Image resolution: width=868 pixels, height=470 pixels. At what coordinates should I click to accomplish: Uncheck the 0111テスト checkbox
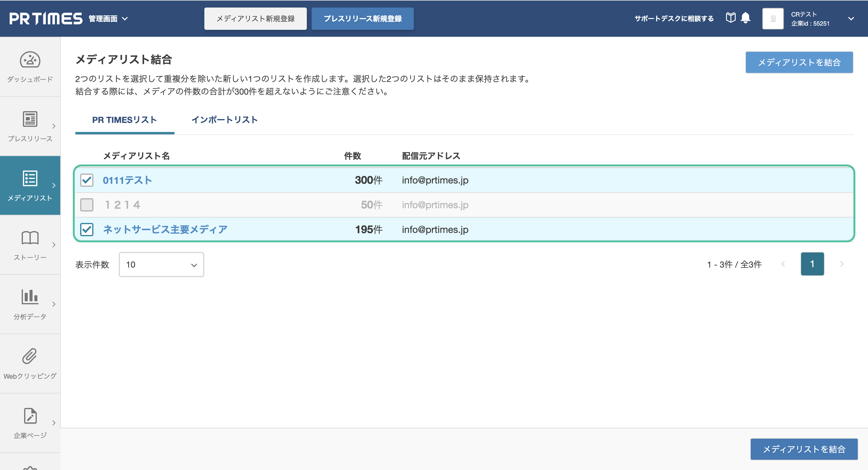(86, 180)
